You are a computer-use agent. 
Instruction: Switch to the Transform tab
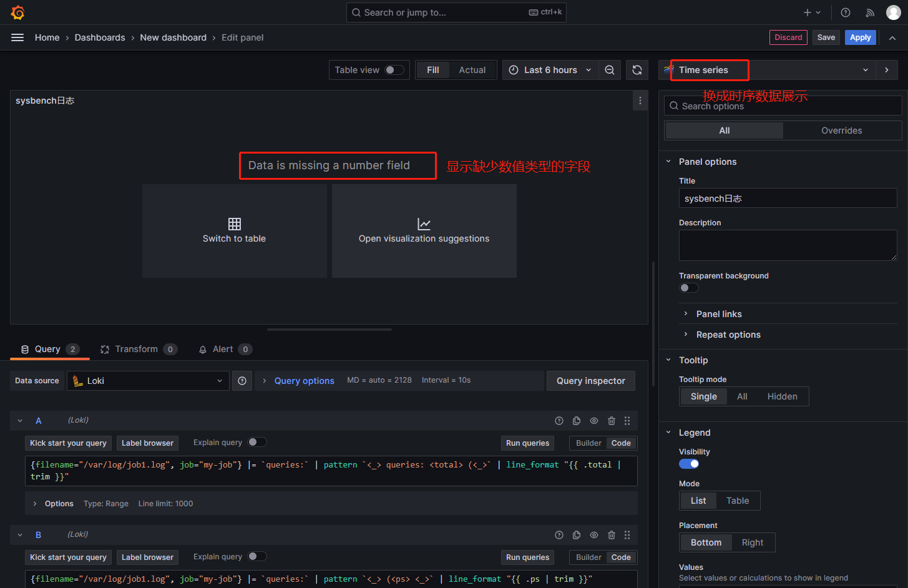click(139, 349)
